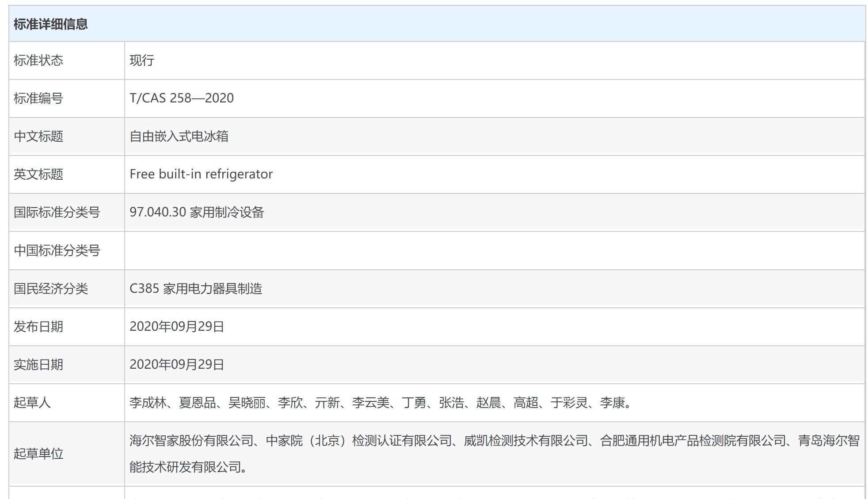The width and height of the screenshot is (868, 499).
Task: Click the 标准状态 label cell
Action: click(x=38, y=60)
